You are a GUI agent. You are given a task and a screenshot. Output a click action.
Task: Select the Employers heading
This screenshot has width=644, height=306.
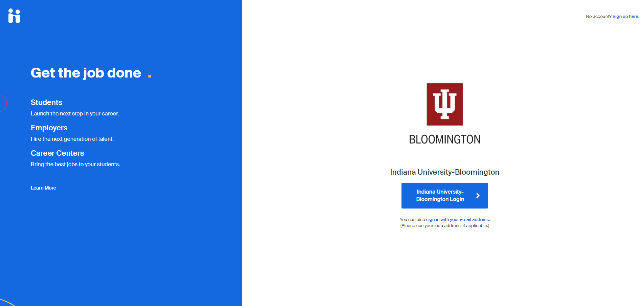[x=49, y=128]
